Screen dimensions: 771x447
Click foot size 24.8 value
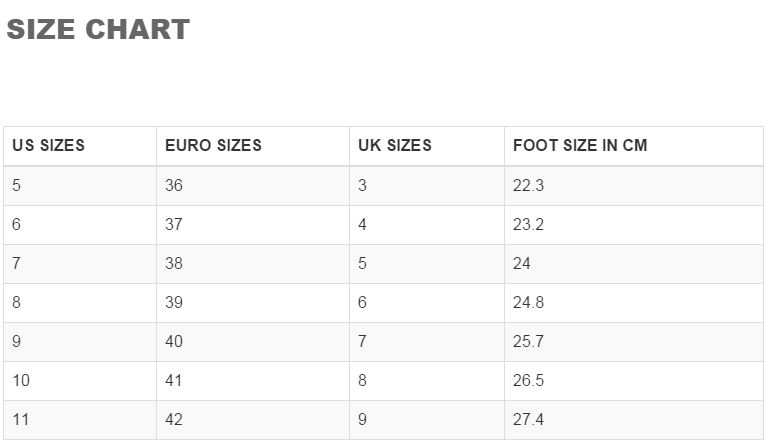528,302
